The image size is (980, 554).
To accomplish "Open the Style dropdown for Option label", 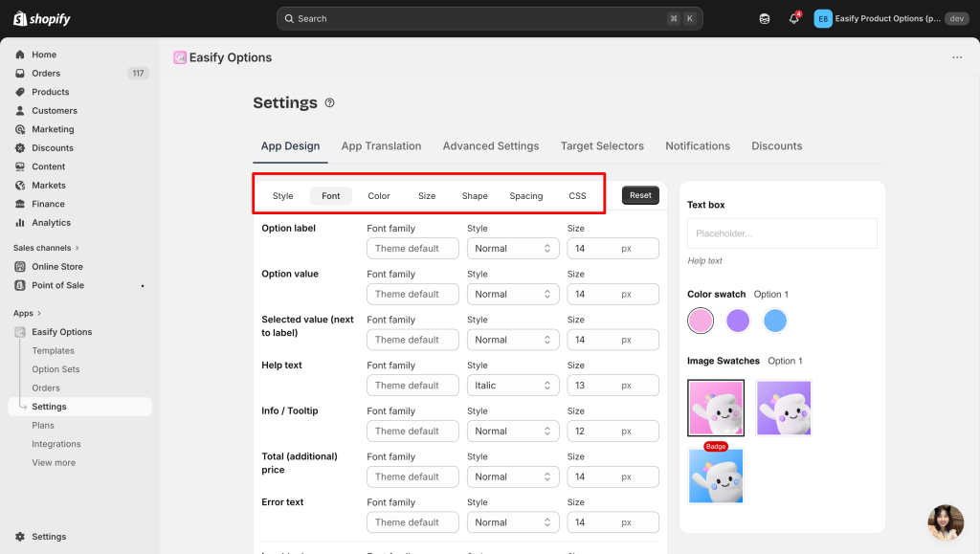I will [x=512, y=249].
